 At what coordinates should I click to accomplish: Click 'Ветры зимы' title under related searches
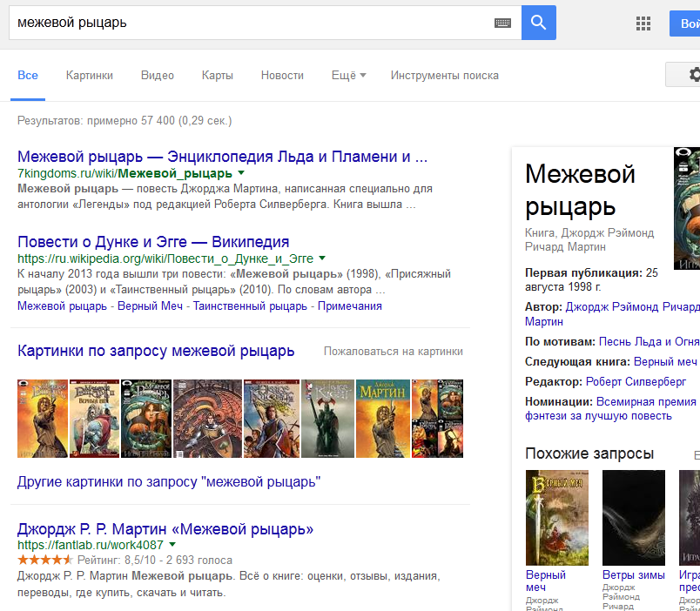coord(634,574)
